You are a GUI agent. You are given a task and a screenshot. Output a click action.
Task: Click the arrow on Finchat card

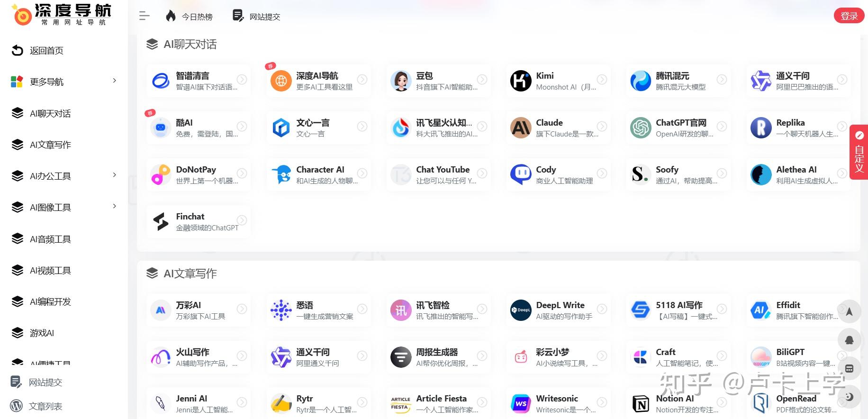tap(242, 220)
